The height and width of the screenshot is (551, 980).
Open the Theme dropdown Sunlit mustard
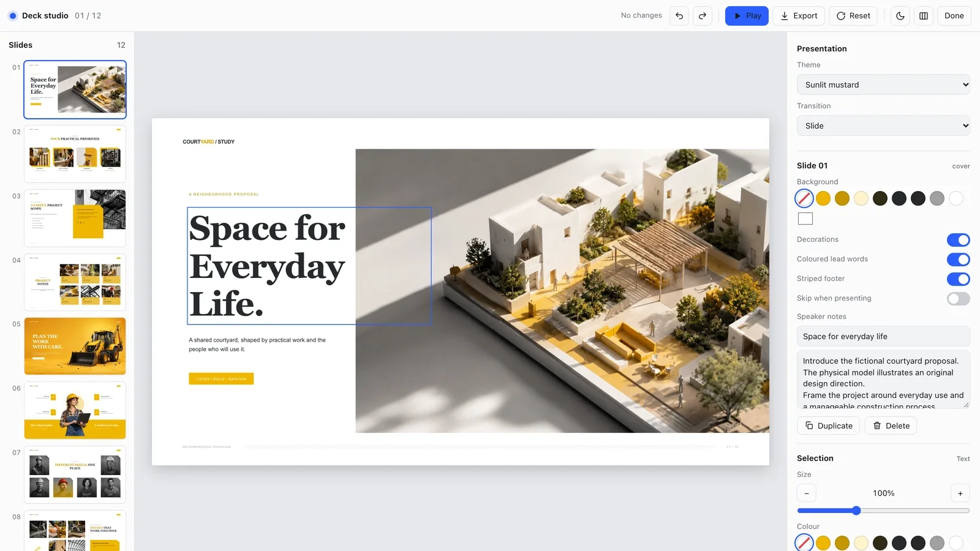(883, 84)
